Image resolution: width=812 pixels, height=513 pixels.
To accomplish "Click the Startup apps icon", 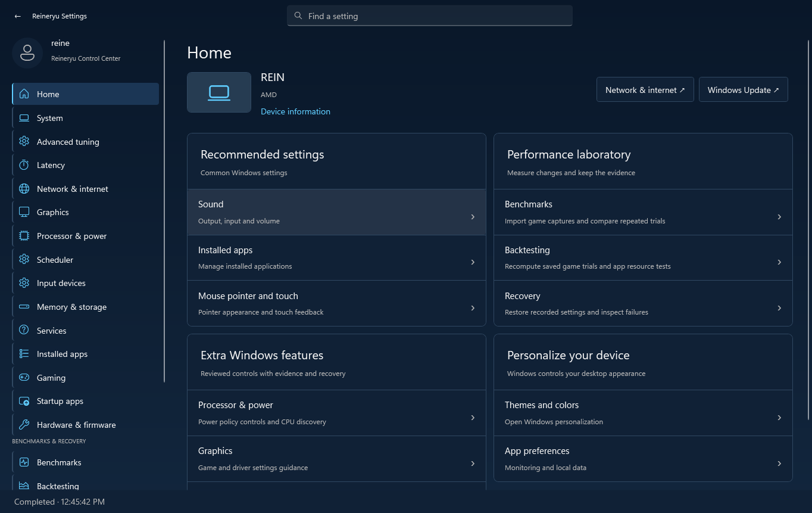I will (24, 401).
